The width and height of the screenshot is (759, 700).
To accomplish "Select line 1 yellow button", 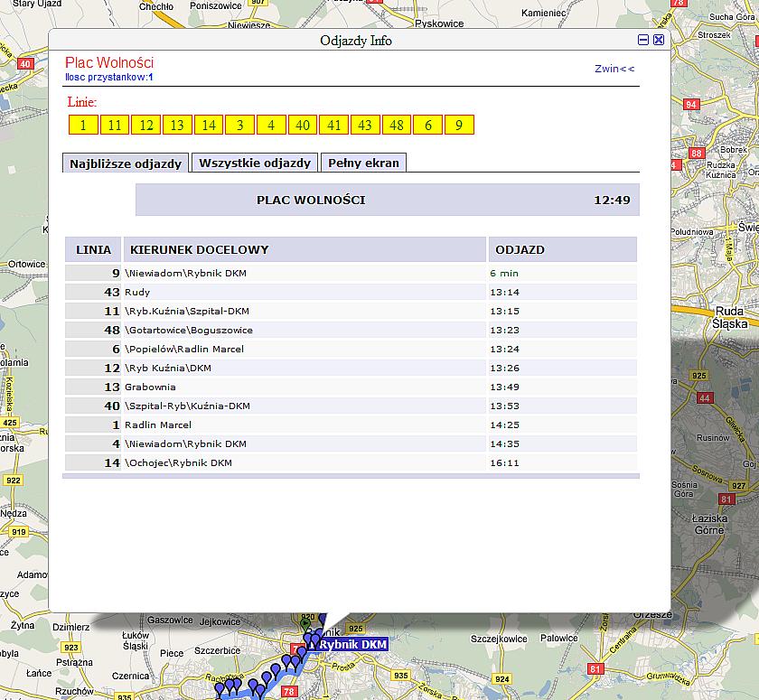I will (83, 125).
